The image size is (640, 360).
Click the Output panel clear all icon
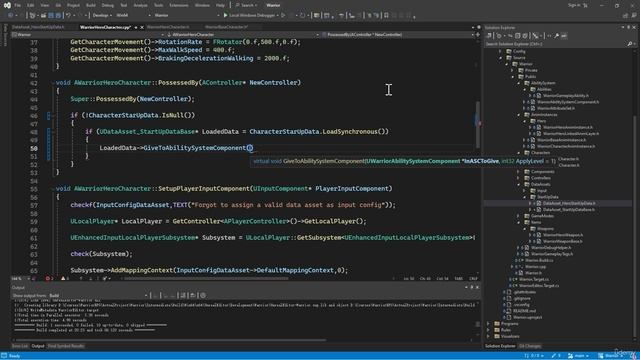[183, 296]
